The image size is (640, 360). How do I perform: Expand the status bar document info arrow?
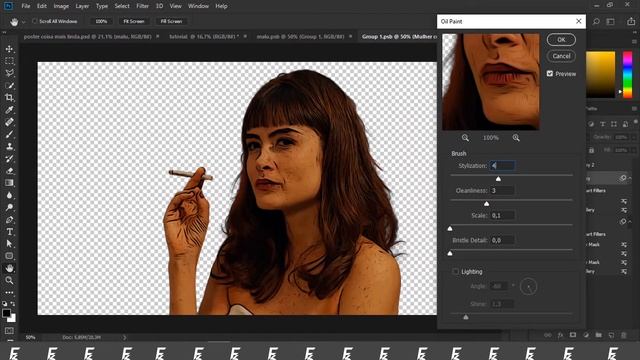click(x=124, y=338)
